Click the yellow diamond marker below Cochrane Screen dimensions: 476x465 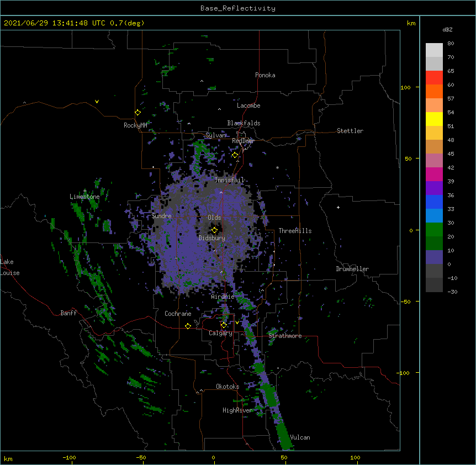[x=188, y=326]
